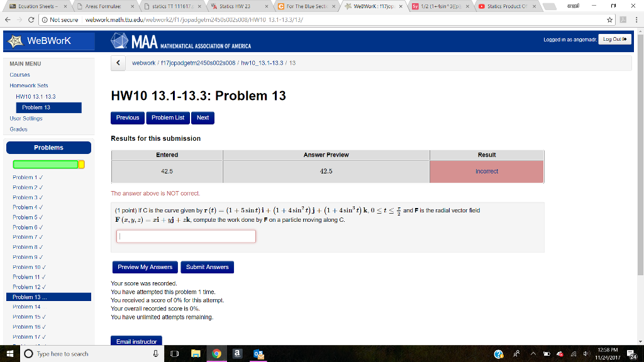The height and width of the screenshot is (362, 644).
Task: Open the Amazon taskbar icon
Action: [x=236, y=354]
